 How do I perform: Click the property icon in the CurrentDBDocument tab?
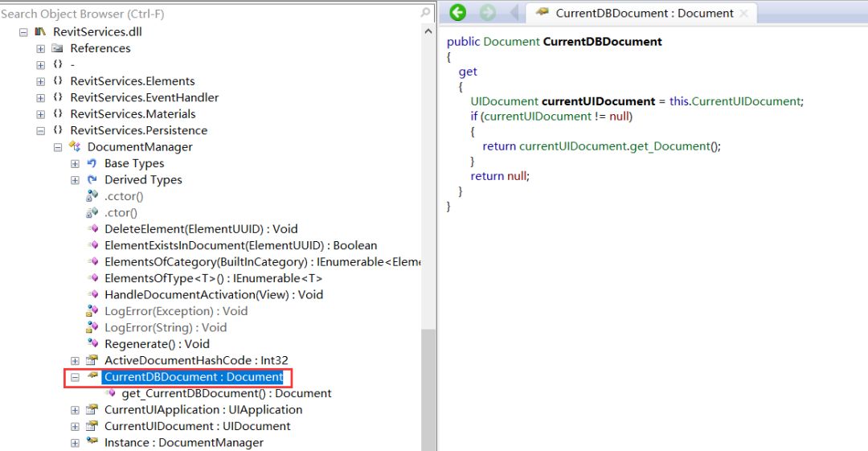[x=542, y=11]
